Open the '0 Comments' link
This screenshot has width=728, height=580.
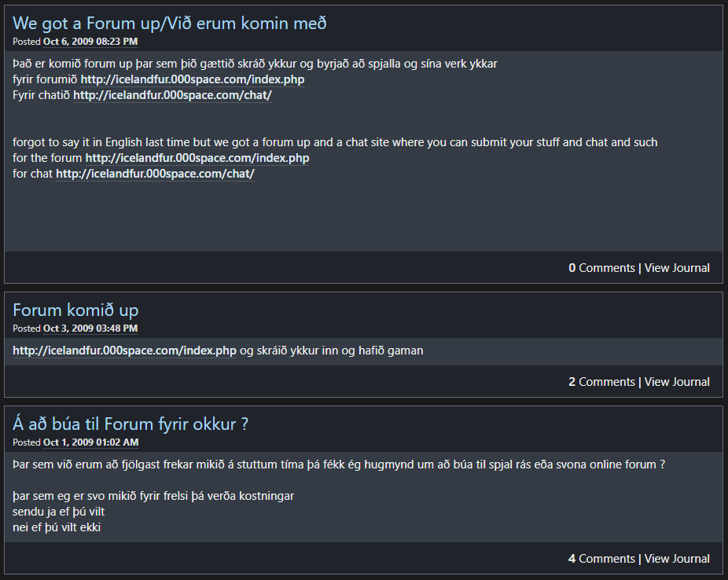click(601, 268)
